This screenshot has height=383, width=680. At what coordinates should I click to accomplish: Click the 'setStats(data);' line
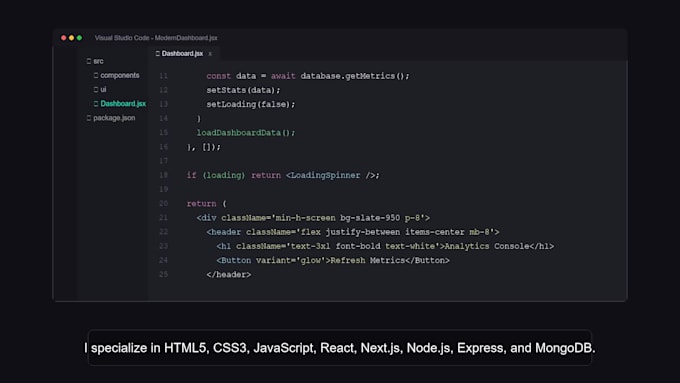pyautogui.click(x=243, y=90)
